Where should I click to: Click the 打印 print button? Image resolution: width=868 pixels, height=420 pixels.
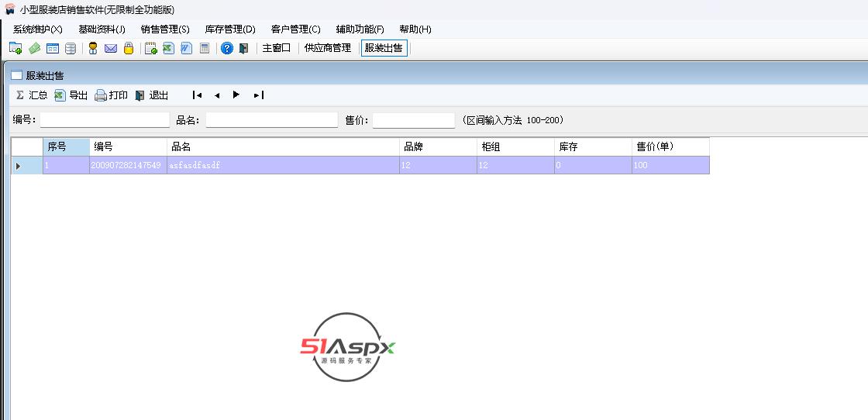pos(112,95)
